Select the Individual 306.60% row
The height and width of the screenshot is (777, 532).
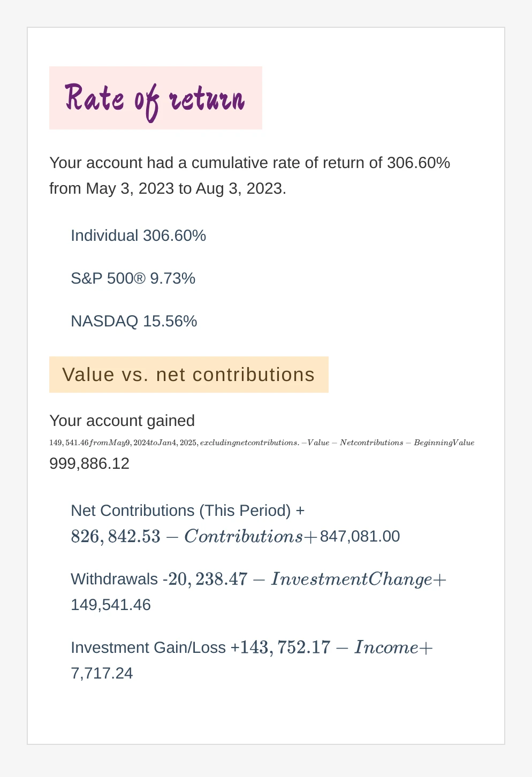click(138, 235)
